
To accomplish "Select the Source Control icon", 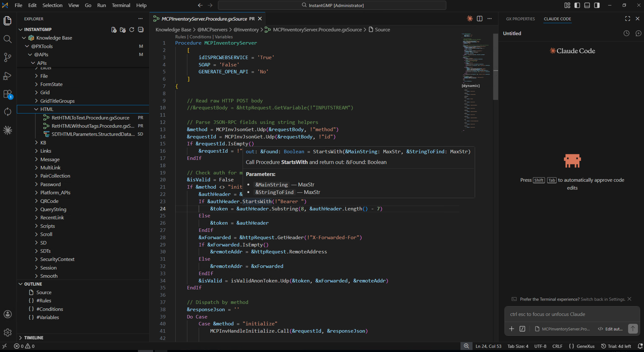I will click(8, 57).
